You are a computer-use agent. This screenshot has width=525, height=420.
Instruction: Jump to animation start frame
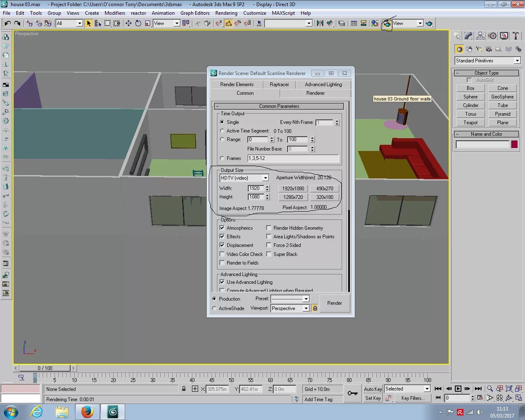[438, 388]
